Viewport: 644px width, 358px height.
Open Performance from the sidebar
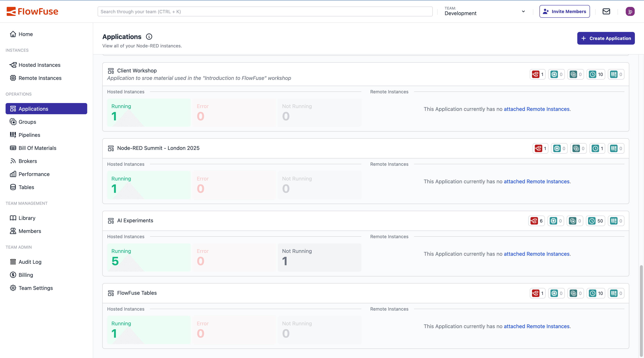click(34, 174)
